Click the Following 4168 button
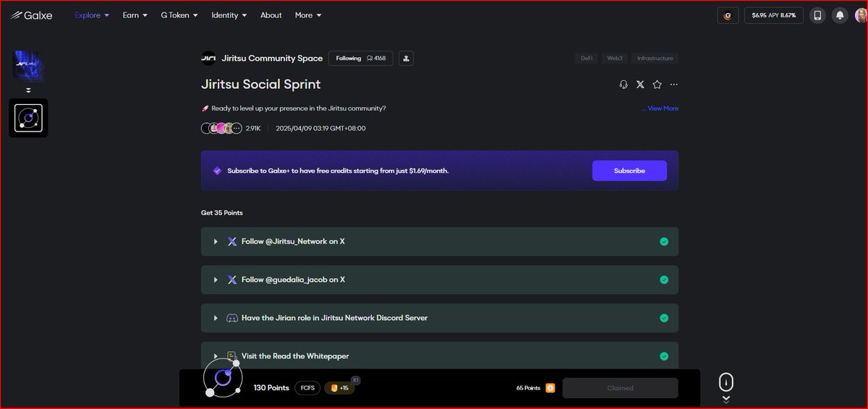Screen dimensions: 868x409 361,59
